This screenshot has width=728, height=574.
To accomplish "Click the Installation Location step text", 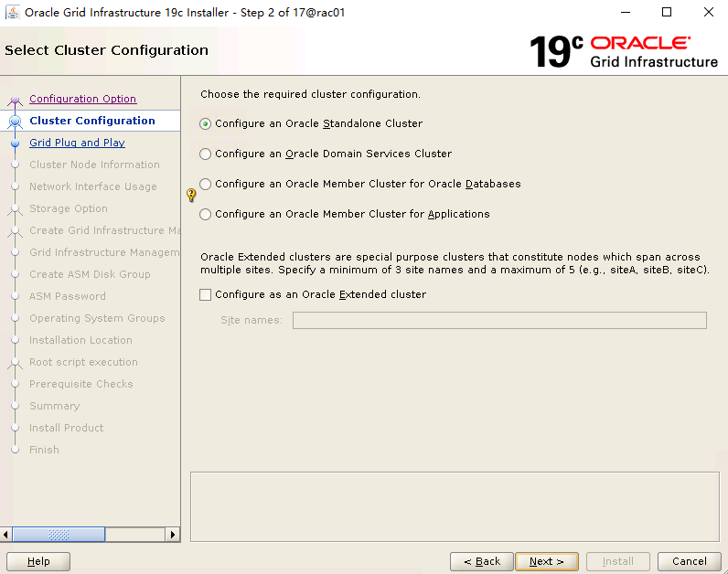I will pyautogui.click(x=80, y=340).
